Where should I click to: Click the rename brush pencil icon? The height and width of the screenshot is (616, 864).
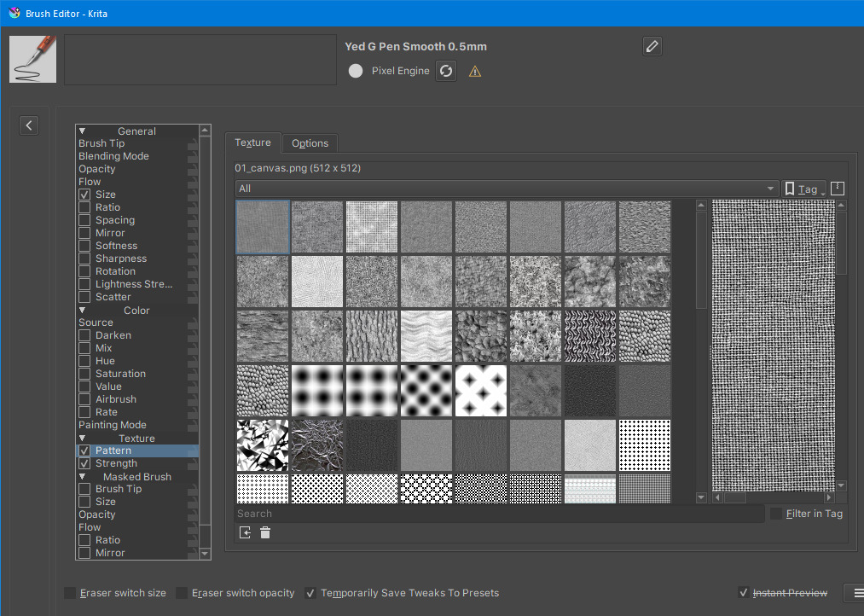(652, 46)
